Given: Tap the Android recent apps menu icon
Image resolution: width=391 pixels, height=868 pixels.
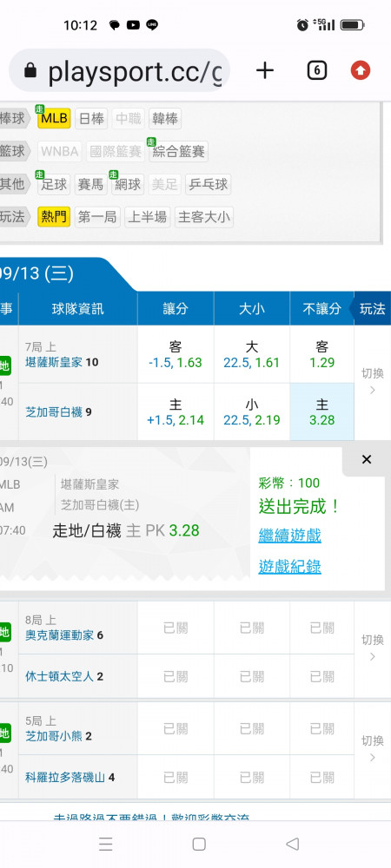Looking at the screenshot, I should pyautogui.click(x=106, y=844).
